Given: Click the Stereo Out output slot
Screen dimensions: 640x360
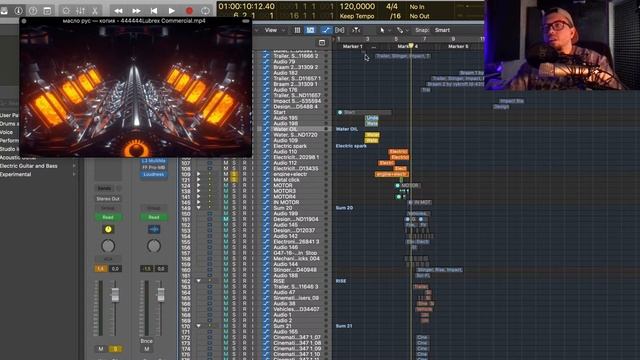Looking at the screenshot, I should 108,199.
